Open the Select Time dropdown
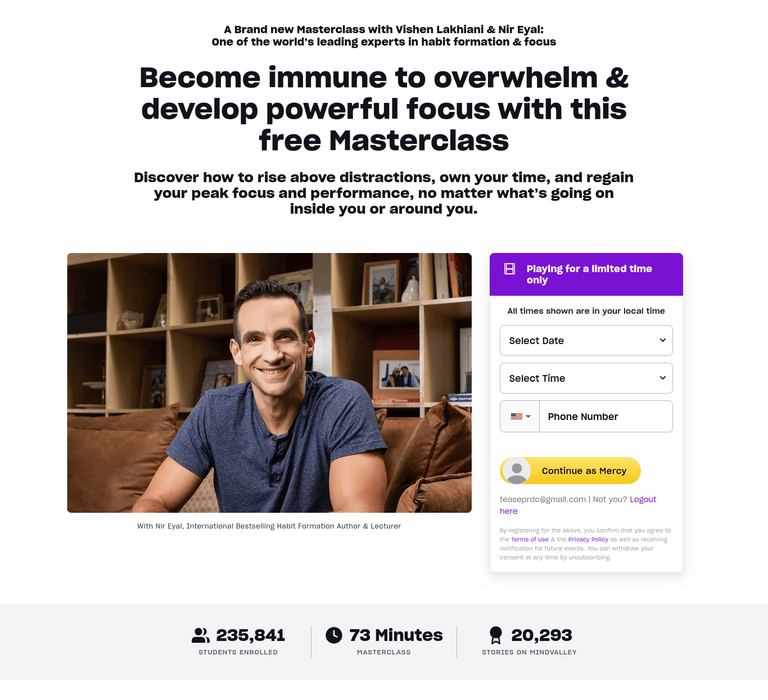The width and height of the screenshot is (768, 700). coord(586,378)
